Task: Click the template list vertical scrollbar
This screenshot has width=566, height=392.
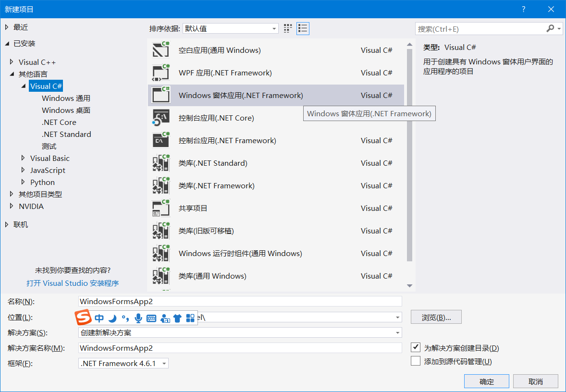Action: pyautogui.click(x=409, y=155)
